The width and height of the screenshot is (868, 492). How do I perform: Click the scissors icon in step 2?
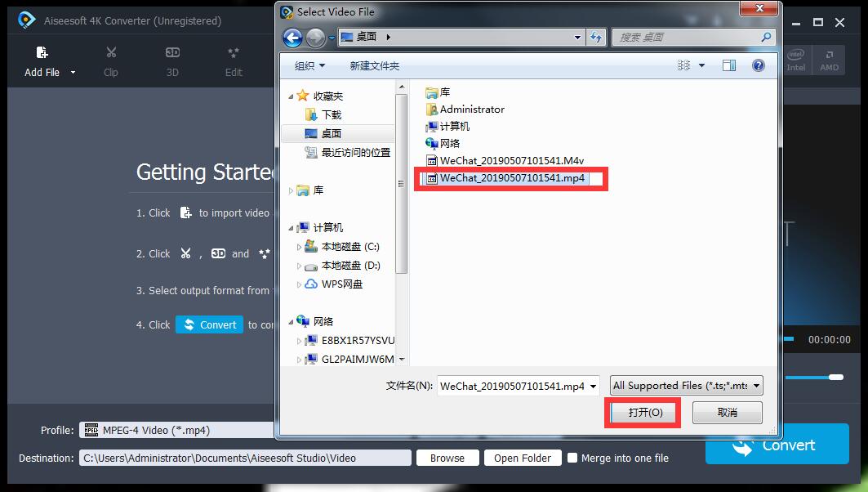click(x=185, y=253)
